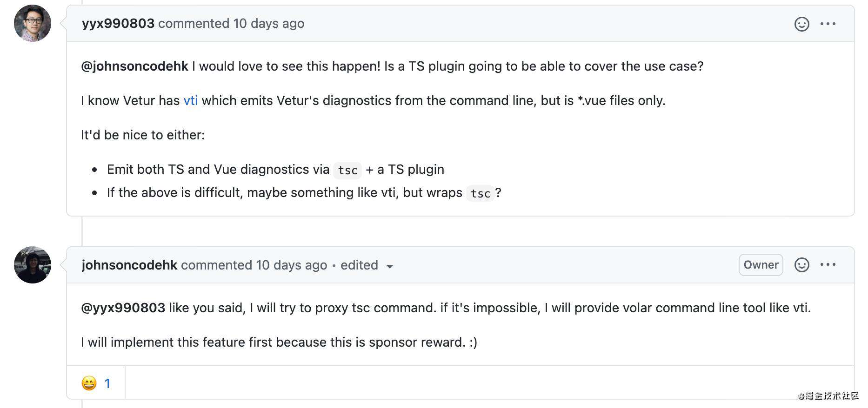Click yyx990803's profile avatar

click(x=33, y=23)
